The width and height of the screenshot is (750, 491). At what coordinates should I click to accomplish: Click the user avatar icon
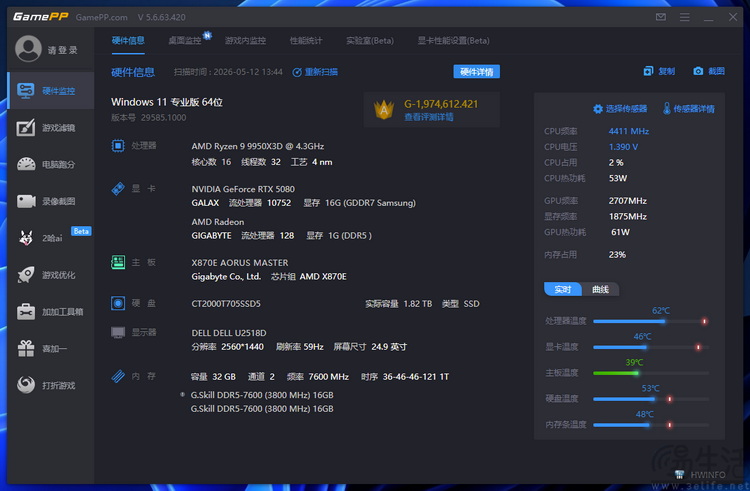click(28, 49)
